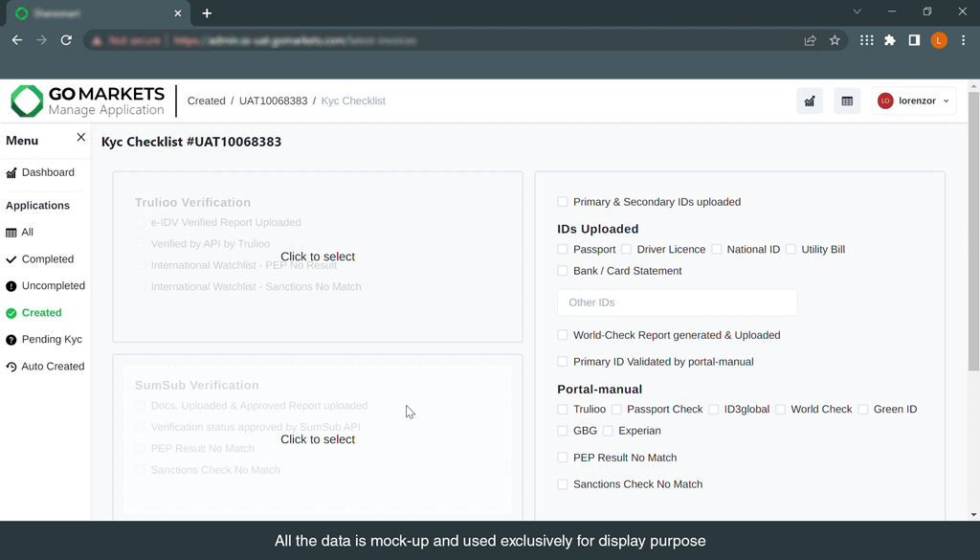980x560 pixels.
Task: Tick the Passport checkbox
Action: [x=563, y=250]
